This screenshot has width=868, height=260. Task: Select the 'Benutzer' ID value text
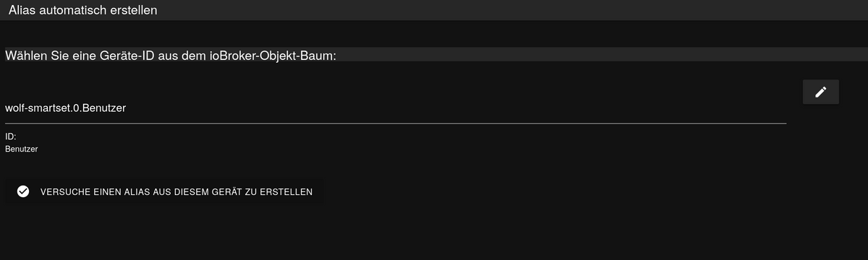point(21,149)
